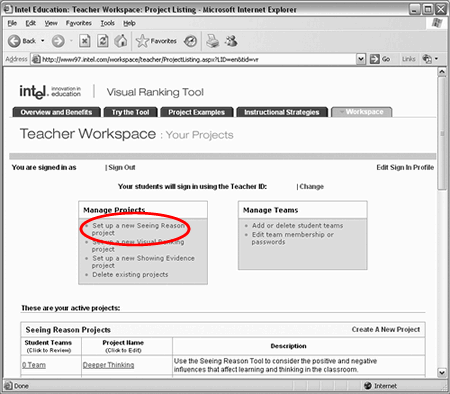Open the Deeper Thinking project link
Viewport: 450px width, 394px height.
[x=108, y=365]
